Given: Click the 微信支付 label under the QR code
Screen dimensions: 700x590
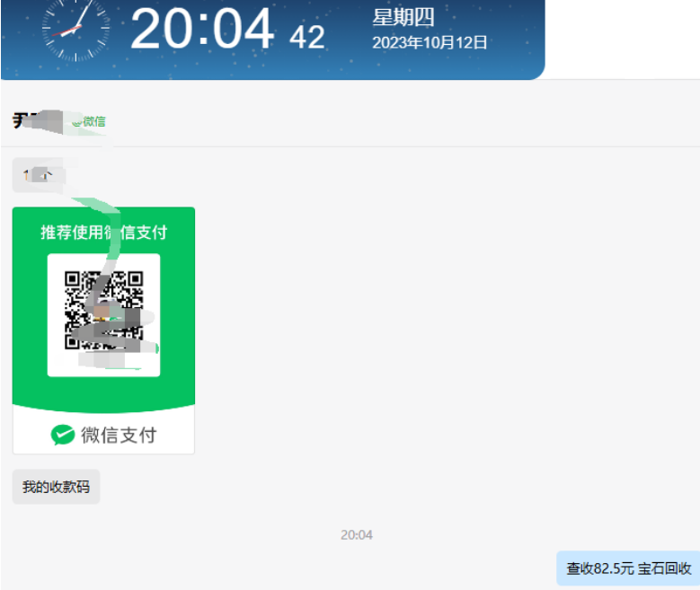Looking at the screenshot, I should coord(119,436).
